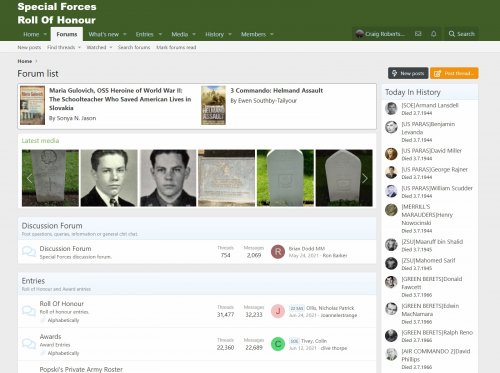Open the Awards forum link

click(50, 337)
